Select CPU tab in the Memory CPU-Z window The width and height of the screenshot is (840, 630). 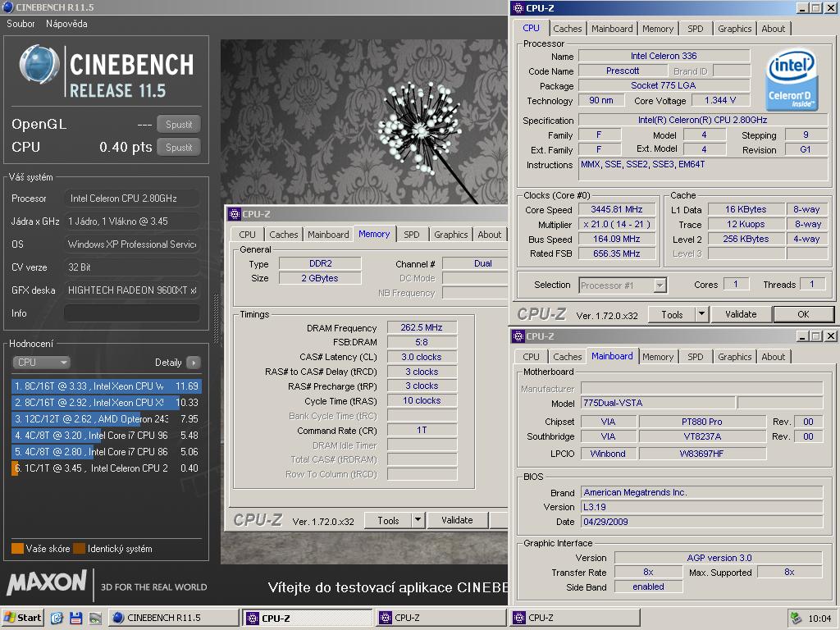248,235
